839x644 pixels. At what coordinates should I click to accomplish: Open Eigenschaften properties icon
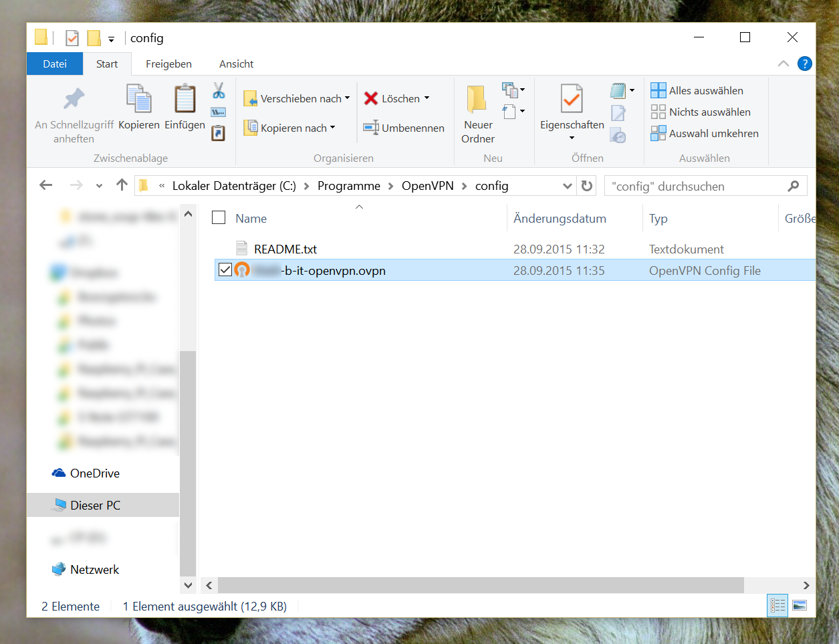[x=572, y=100]
